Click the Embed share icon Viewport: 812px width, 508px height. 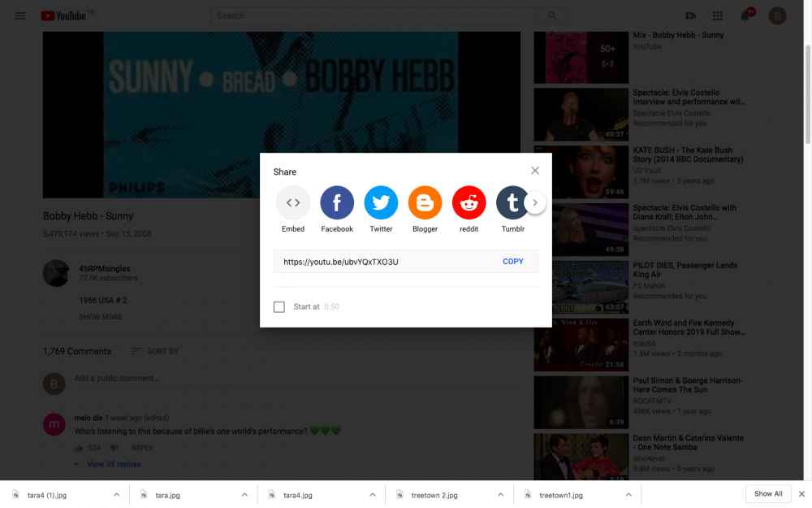point(293,203)
